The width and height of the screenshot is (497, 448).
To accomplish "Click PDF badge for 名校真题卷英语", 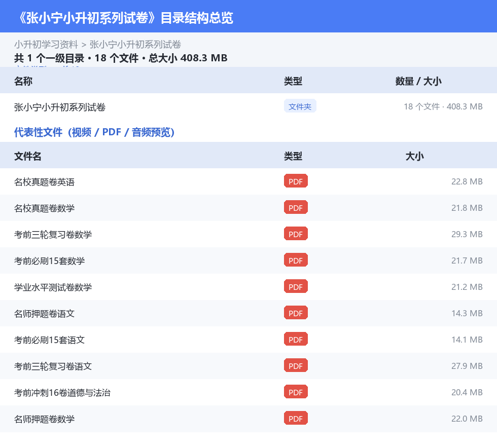I will 296,181.
